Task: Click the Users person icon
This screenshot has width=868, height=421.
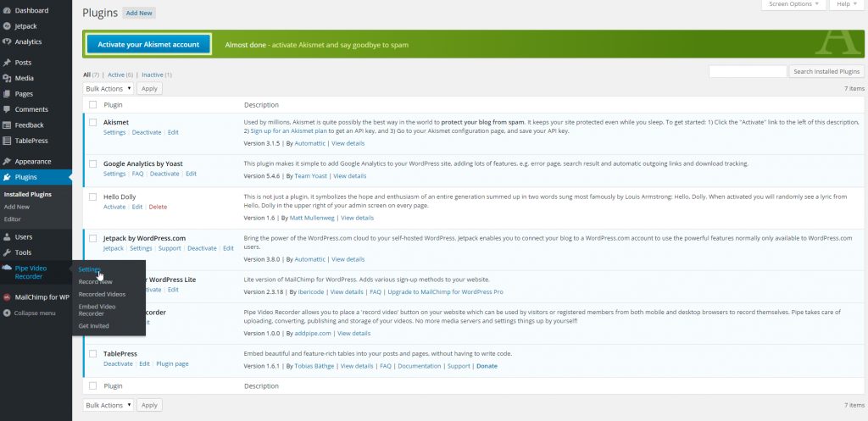Action: [7, 237]
